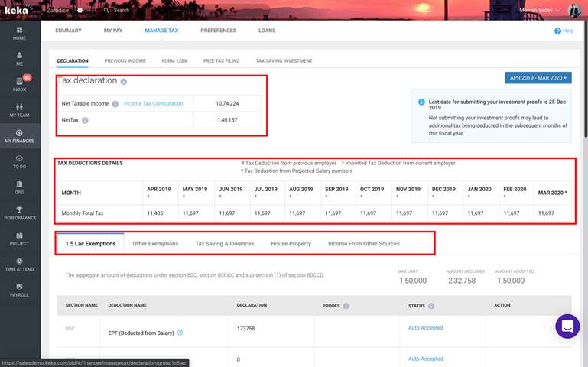Image resolution: width=588 pixels, height=367 pixels.
Task: Click the Search field in top bar
Action: (122, 11)
